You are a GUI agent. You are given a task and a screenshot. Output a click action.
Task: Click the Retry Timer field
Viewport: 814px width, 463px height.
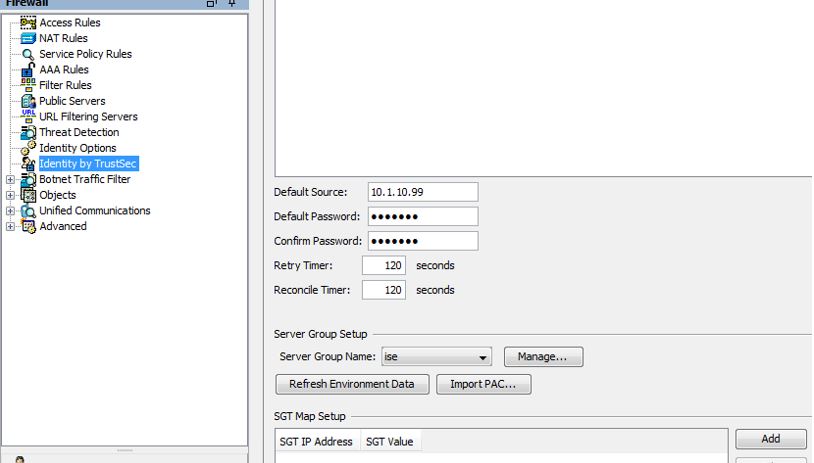384,265
